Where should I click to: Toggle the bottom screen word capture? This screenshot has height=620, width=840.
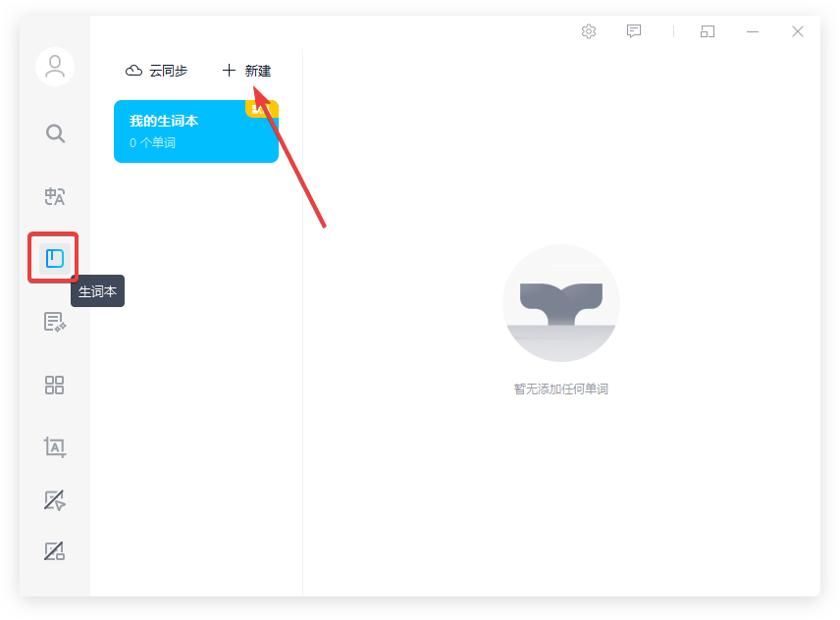[55, 551]
